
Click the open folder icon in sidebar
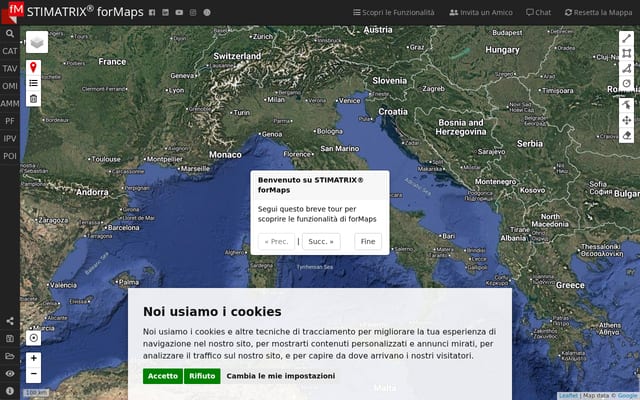[x=10, y=356]
